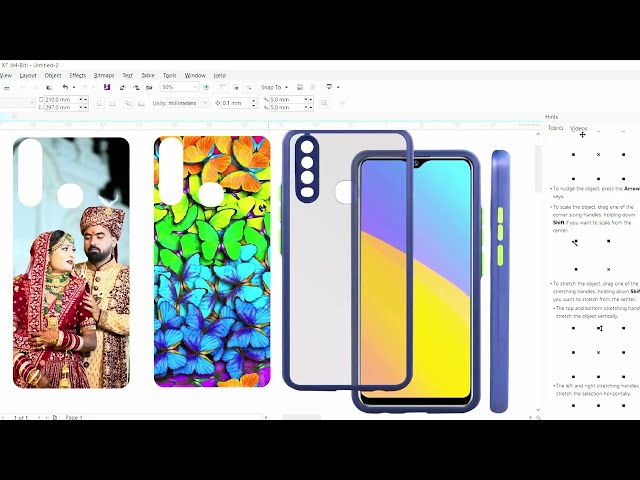Click the page width 210.0 mm field
The width and height of the screenshot is (640, 480).
coord(61,100)
